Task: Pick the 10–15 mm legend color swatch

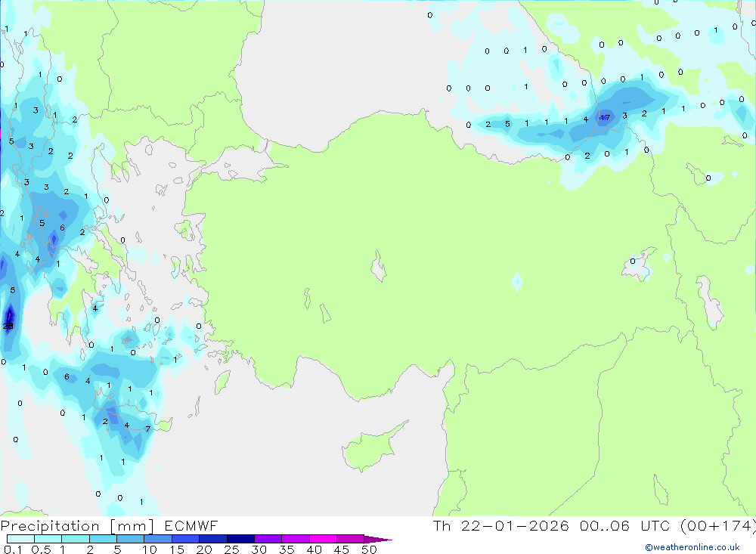Action: click(x=158, y=539)
